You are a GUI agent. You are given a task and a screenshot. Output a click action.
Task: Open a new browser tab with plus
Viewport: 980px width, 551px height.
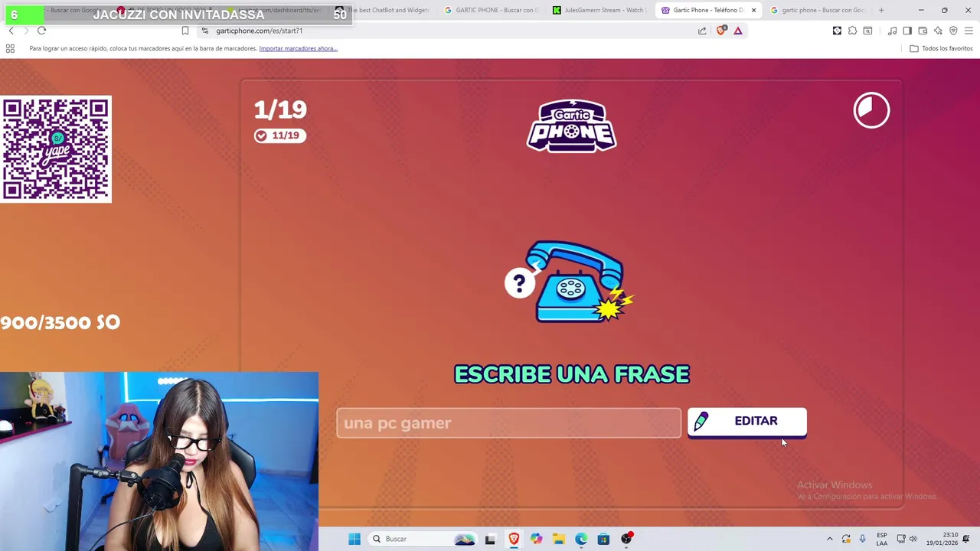tap(881, 10)
